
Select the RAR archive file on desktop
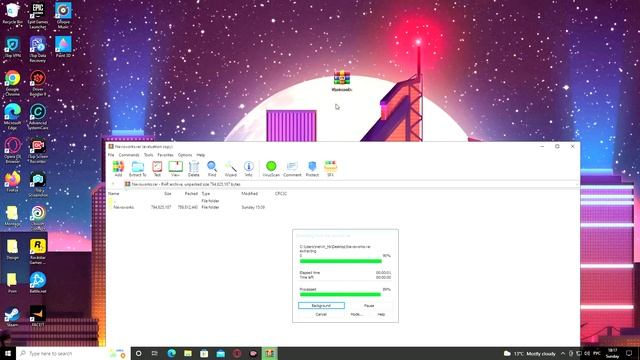pyautogui.click(x=342, y=81)
